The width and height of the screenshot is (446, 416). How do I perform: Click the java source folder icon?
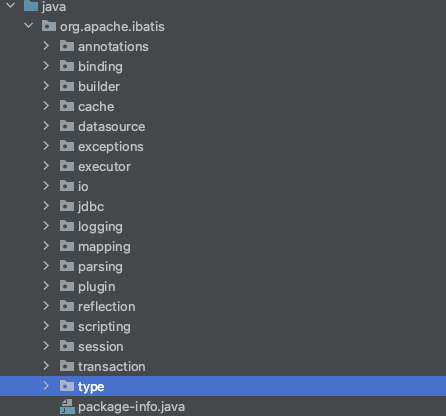(31, 5)
